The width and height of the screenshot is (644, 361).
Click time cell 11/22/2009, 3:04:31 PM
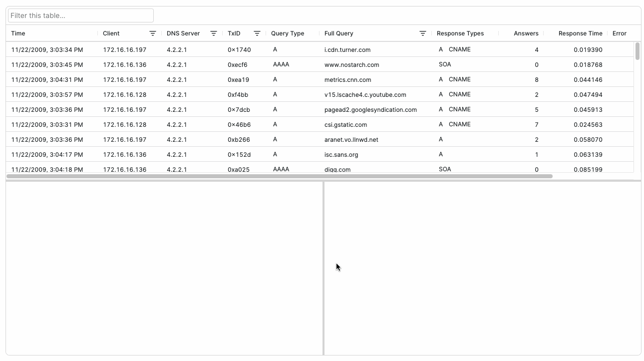[x=47, y=80]
